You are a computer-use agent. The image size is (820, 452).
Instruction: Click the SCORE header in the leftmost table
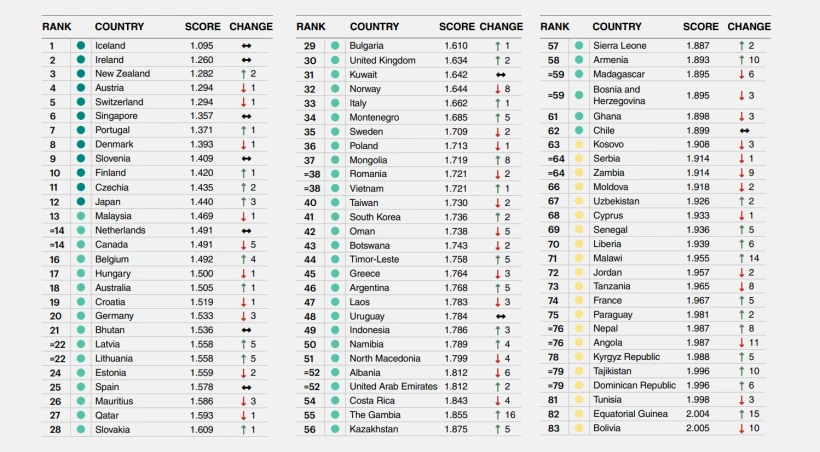pyautogui.click(x=203, y=27)
